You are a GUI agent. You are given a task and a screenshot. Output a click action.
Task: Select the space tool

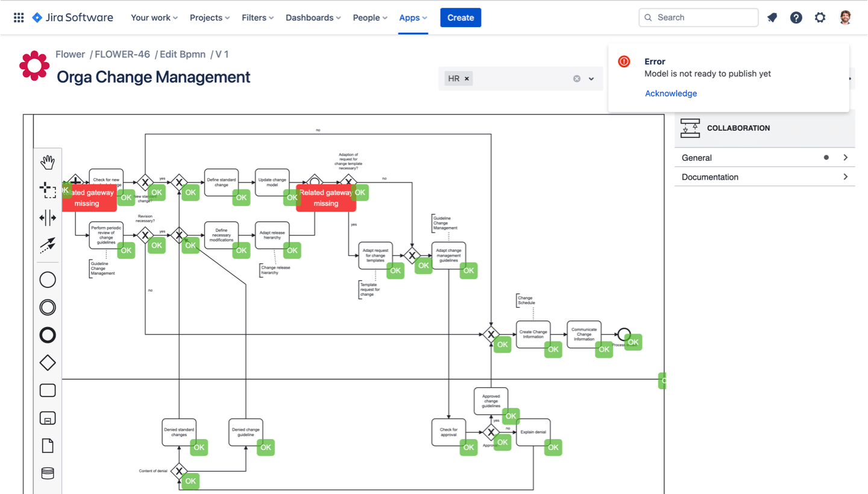[x=47, y=217]
